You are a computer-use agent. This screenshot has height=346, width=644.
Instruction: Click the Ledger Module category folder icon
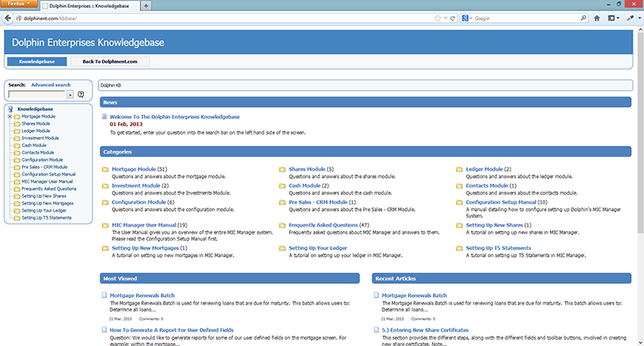pyautogui.click(x=459, y=169)
